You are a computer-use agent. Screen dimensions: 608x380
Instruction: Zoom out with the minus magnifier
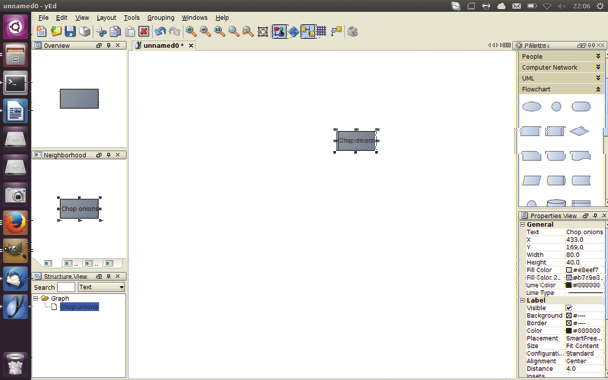(x=205, y=31)
